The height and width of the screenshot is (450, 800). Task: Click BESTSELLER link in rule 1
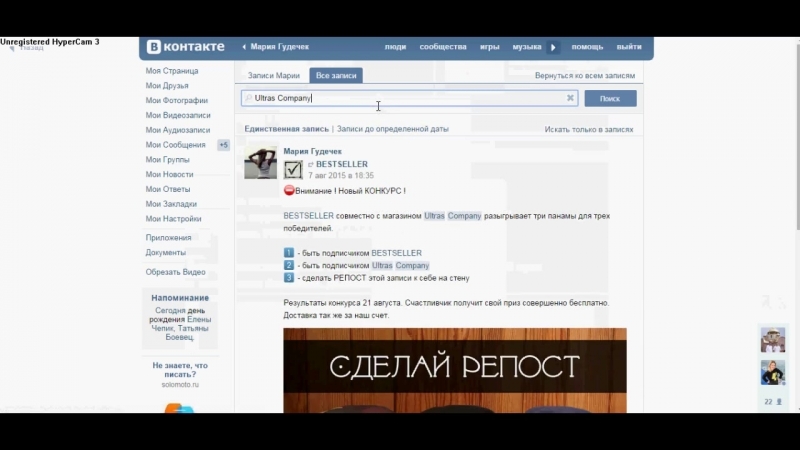(x=396, y=253)
